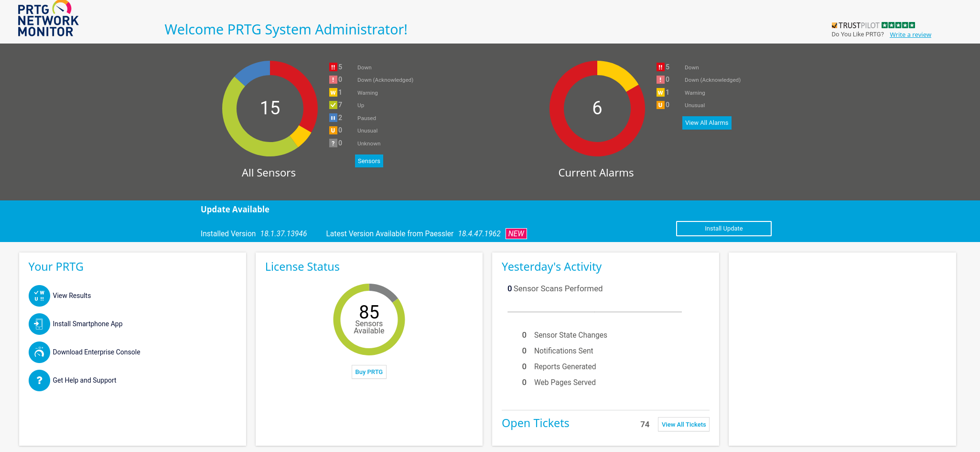Click the Install Smartphone App icon
Screen dimensions: 980x452
(x=39, y=324)
